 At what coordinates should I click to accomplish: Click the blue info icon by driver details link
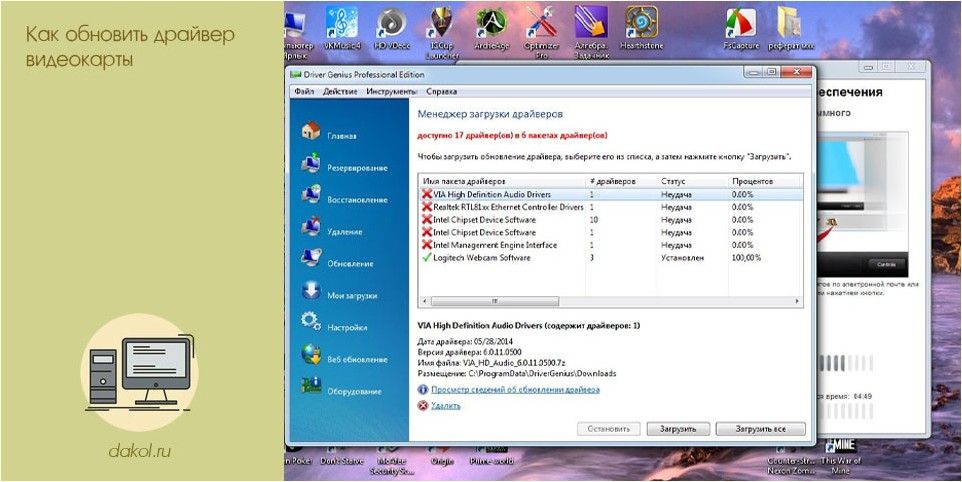[423, 389]
